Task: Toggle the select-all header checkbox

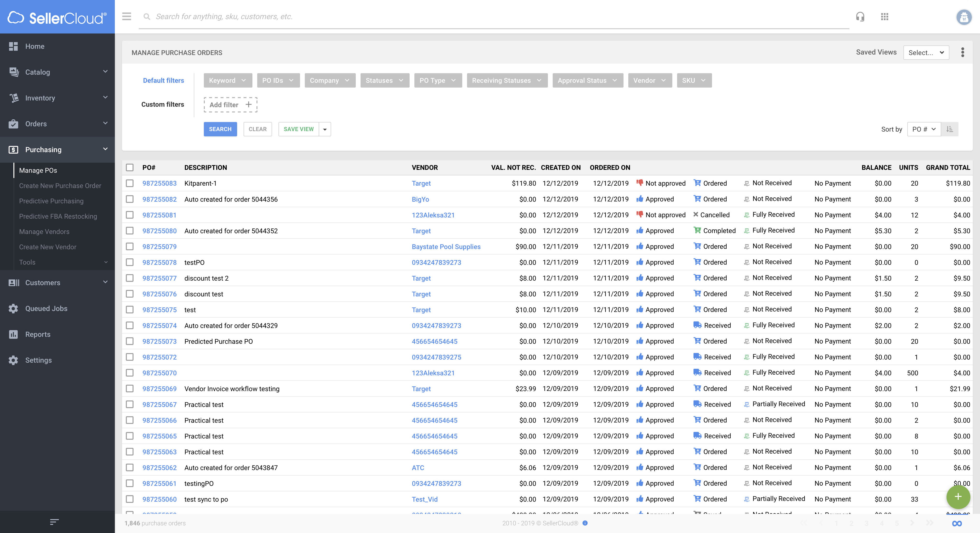Action: tap(130, 168)
